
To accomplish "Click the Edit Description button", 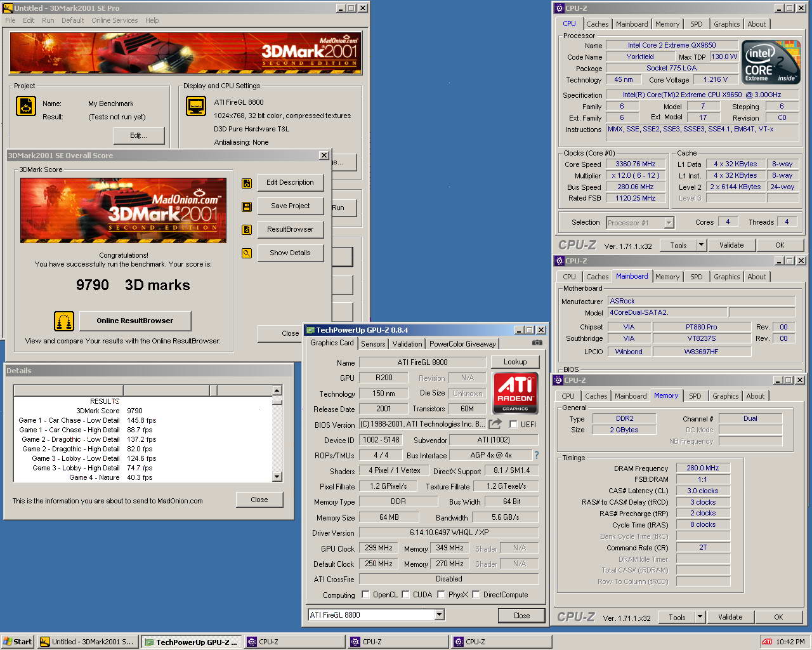I will (290, 182).
